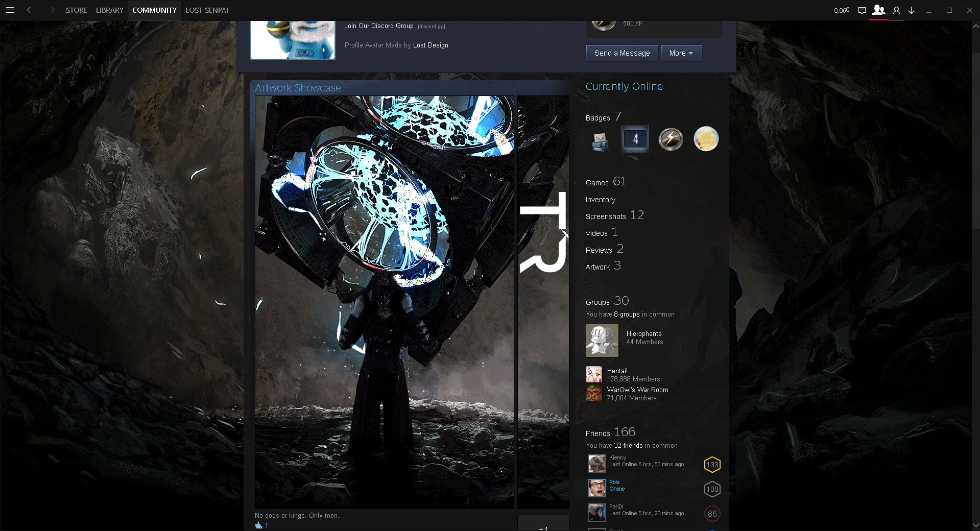This screenshot has height=531, width=980.
Task: Open the single-person account icon in the top bar
Action: [x=896, y=10]
